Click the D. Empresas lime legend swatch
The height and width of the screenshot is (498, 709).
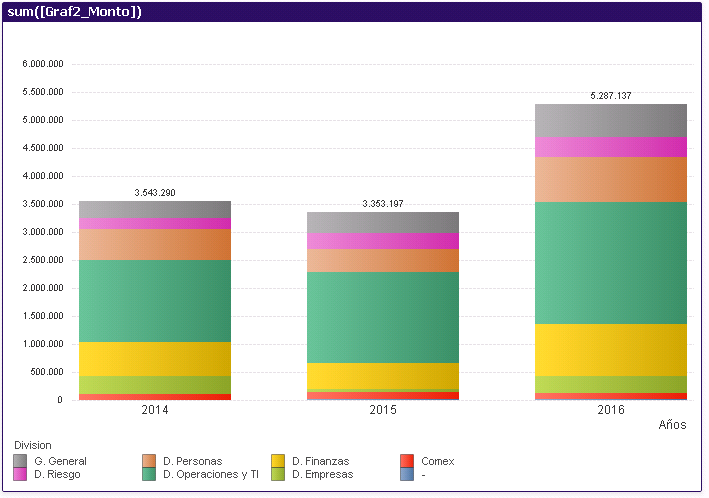(x=278, y=474)
